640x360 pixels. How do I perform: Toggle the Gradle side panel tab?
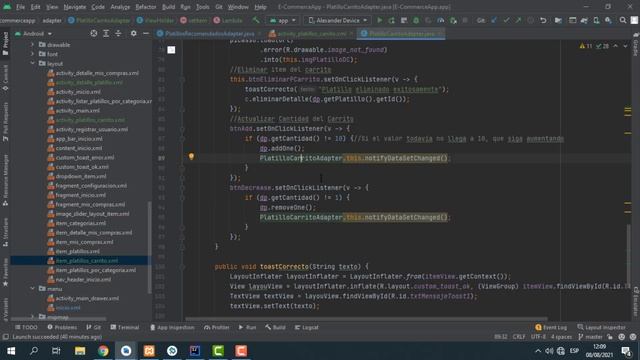[x=636, y=45]
